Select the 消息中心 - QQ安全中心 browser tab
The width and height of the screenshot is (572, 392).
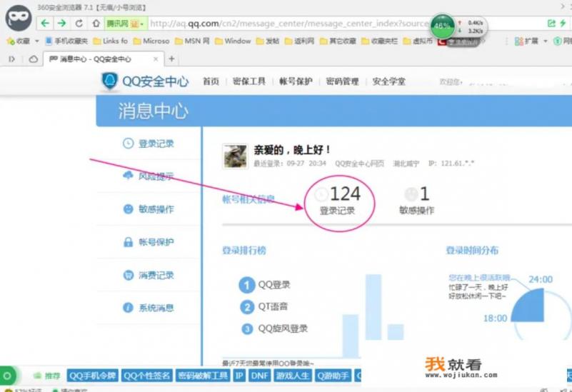[104, 59]
